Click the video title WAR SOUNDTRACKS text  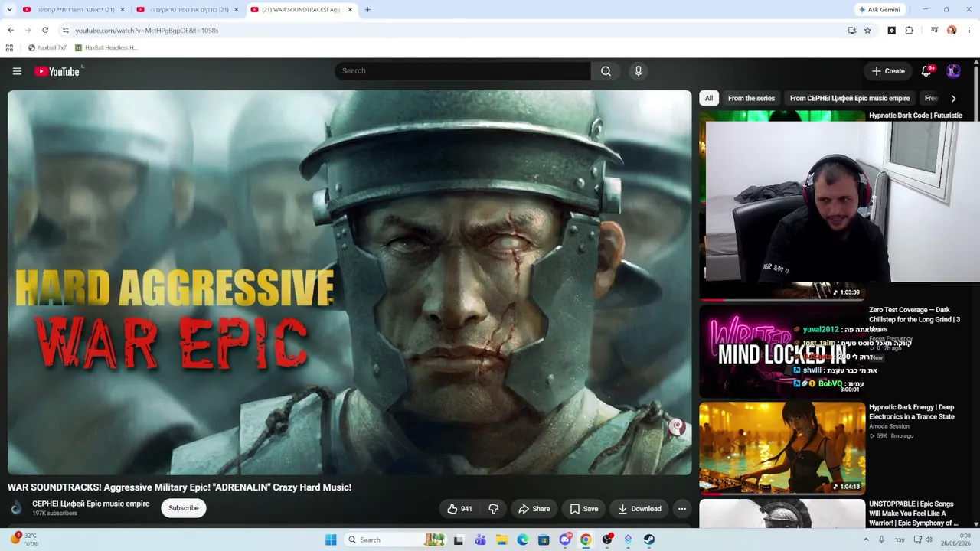(179, 487)
